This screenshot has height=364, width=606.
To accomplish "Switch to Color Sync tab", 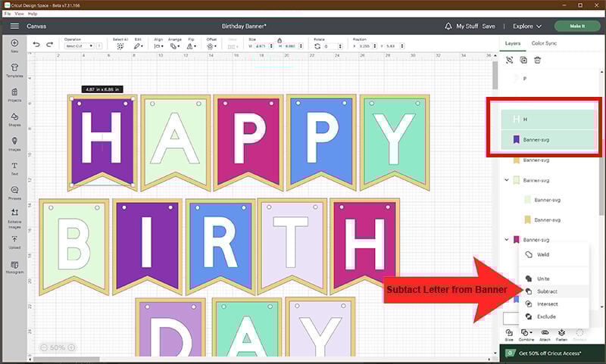I will (x=544, y=43).
